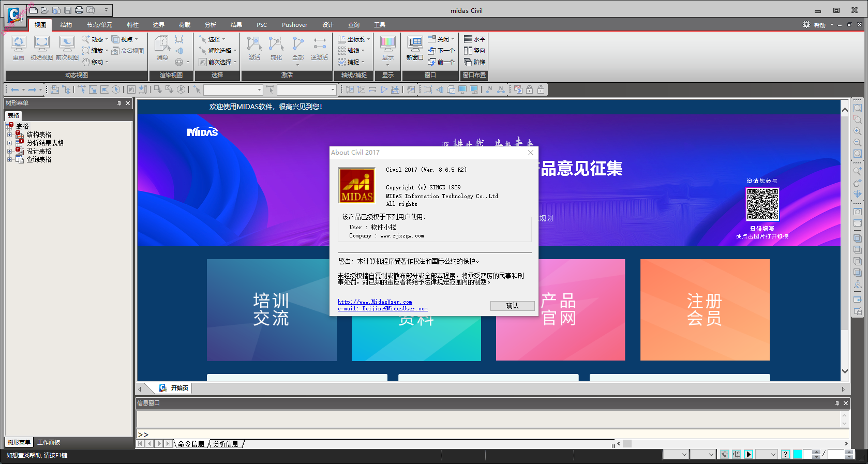Cascade windows with 阶梯 option
Viewport: 868px width, 464px height.
[x=474, y=62]
